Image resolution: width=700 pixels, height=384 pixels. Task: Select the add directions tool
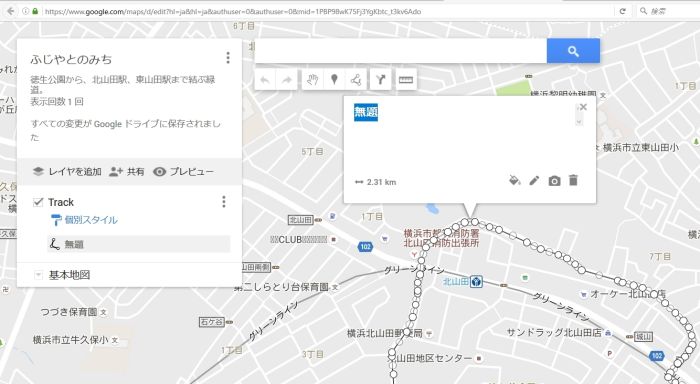[380, 80]
